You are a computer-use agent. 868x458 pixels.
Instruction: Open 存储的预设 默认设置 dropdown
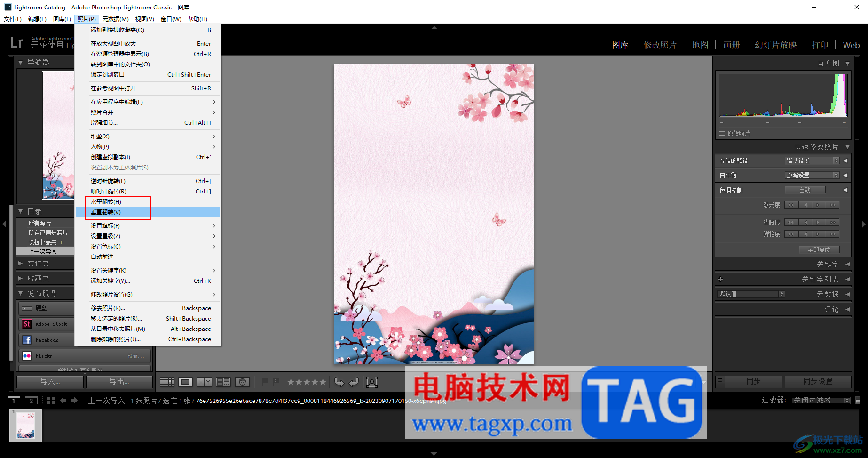coord(813,161)
